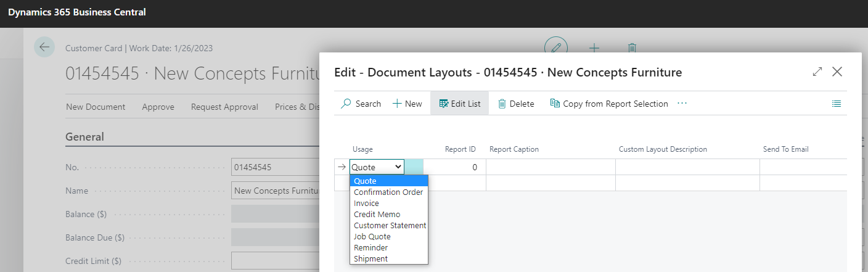Open the list view options icon
This screenshot has height=272, width=868.
(x=837, y=104)
